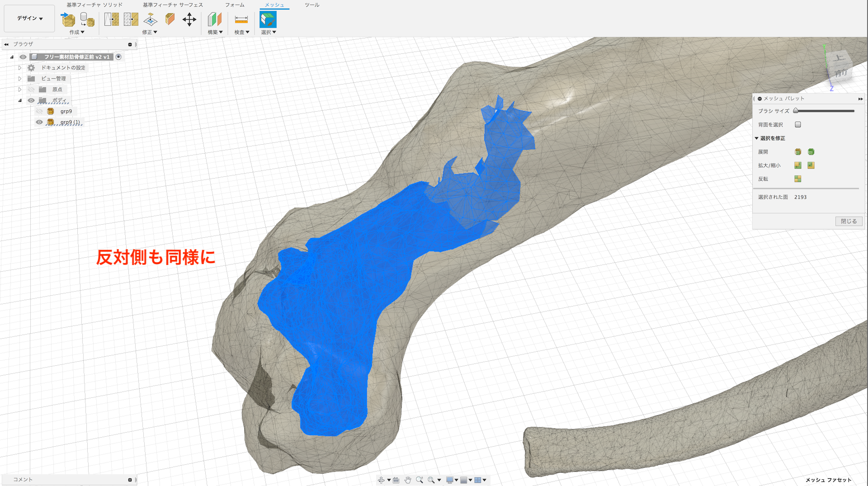This screenshot has width=868, height=486.
Task: Switch to メッシュ tab
Action: pyautogui.click(x=274, y=5)
